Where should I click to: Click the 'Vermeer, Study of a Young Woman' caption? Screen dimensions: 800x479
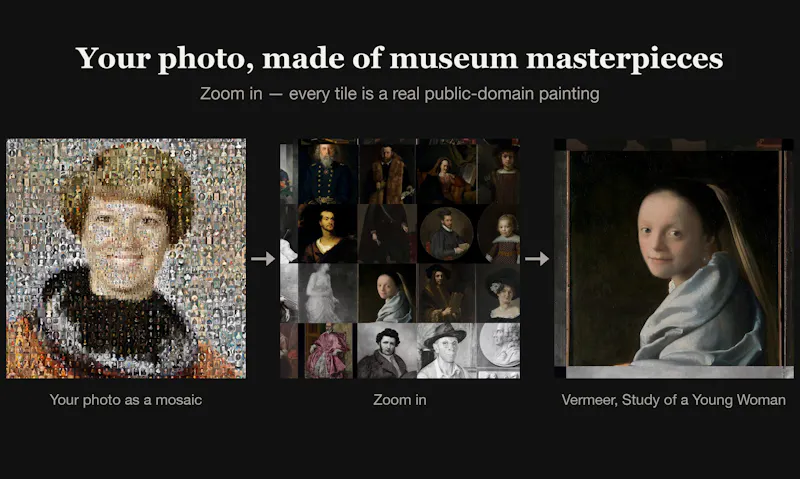pos(673,400)
